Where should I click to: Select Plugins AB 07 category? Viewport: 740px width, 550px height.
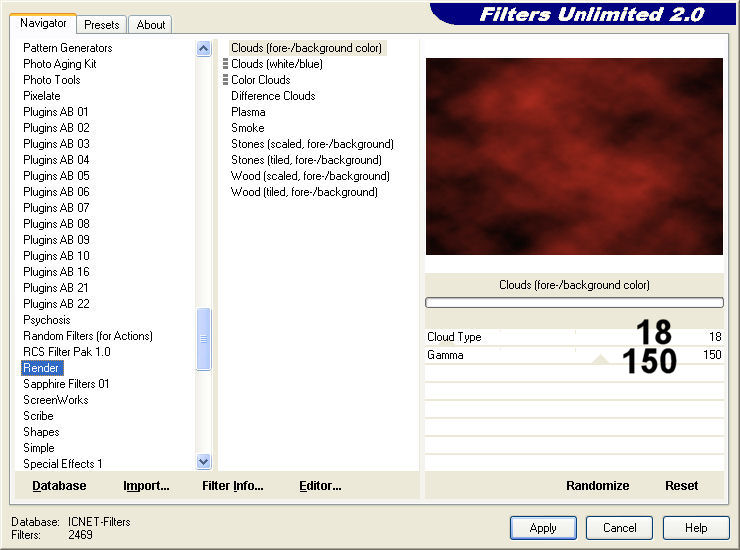click(56, 208)
